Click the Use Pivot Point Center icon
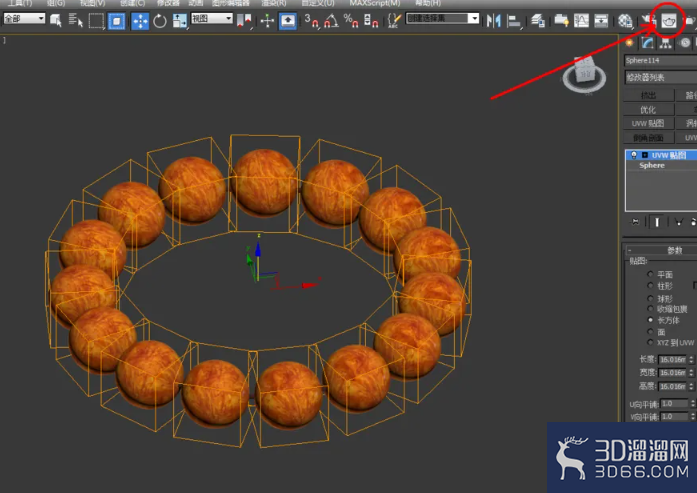 (x=244, y=20)
